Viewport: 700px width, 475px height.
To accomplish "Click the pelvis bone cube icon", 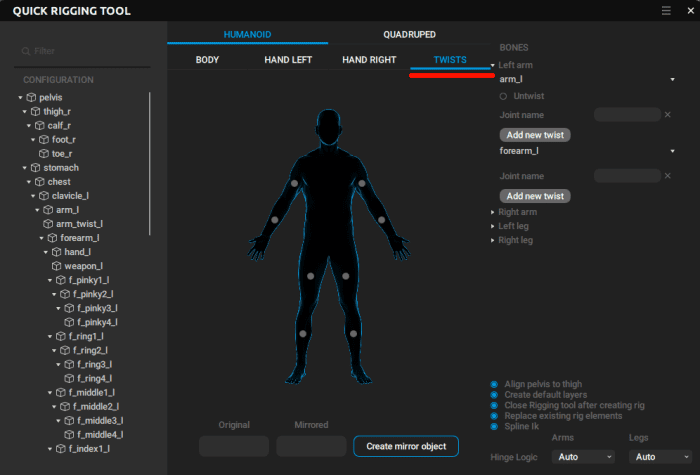I will 31,97.
